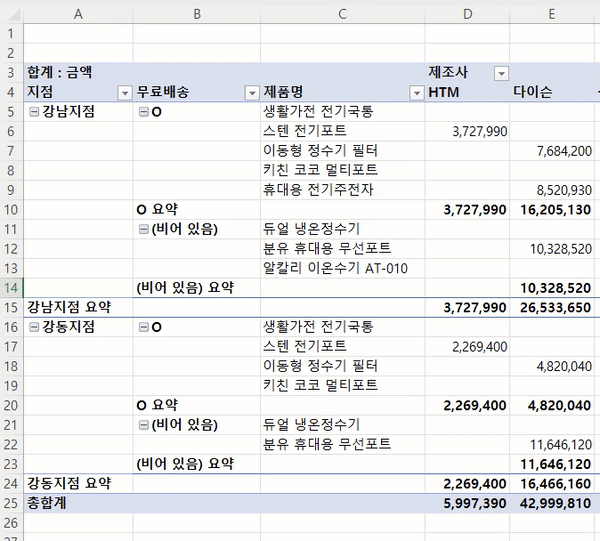Select value 16,466,160
Viewport: 600px width, 541px height.
point(551,484)
